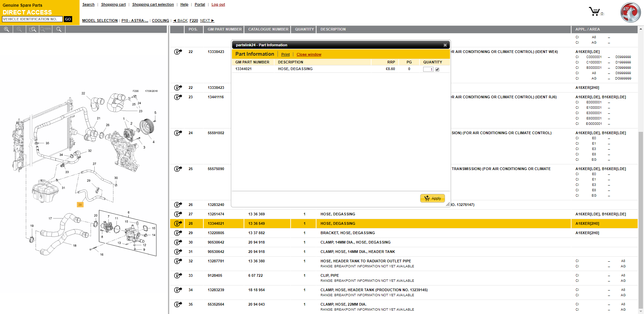This screenshot has width=644, height=314.
Task: Open part info icon for position 35
Action: click(x=178, y=304)
